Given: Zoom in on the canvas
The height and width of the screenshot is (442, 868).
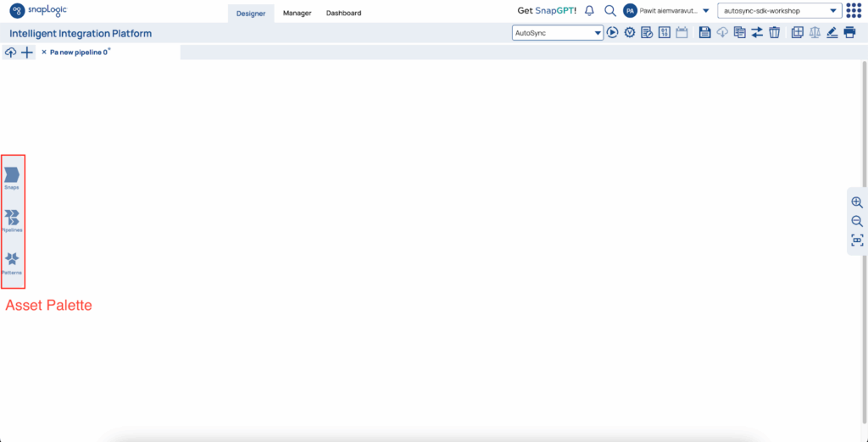Looking at the screenshot, I should tap(857, 202).
